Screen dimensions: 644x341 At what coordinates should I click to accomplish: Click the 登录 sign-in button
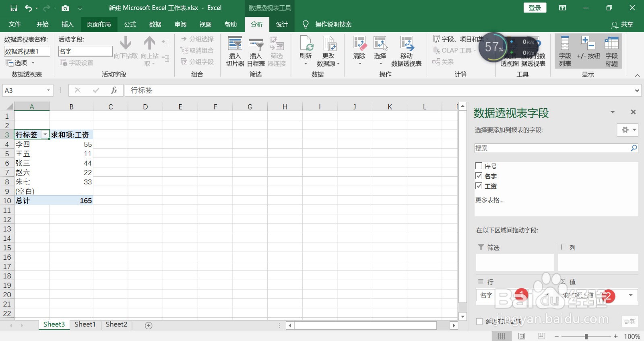pos(535,8)
